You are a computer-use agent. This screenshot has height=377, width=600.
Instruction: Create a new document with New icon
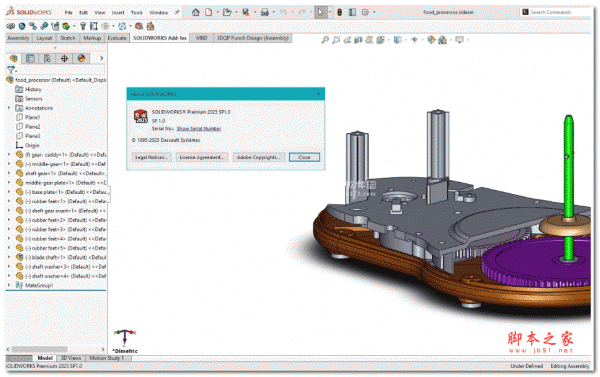point(209,12)
